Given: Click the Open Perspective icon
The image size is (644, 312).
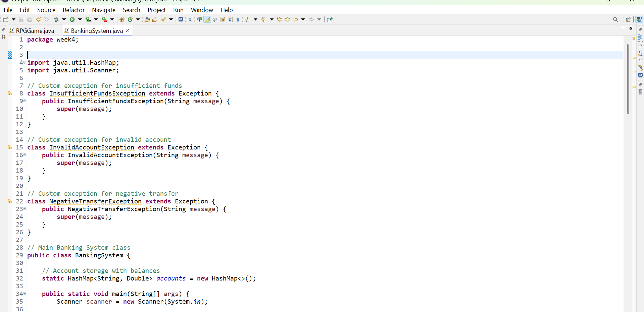Looking at the screenshot, I should [629, 20].
